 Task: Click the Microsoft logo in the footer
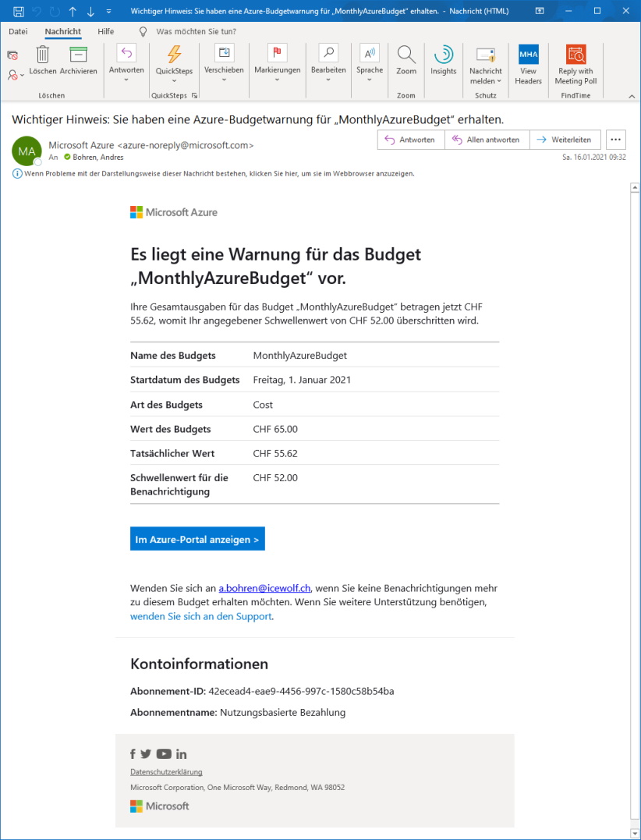tap(160, 806)
